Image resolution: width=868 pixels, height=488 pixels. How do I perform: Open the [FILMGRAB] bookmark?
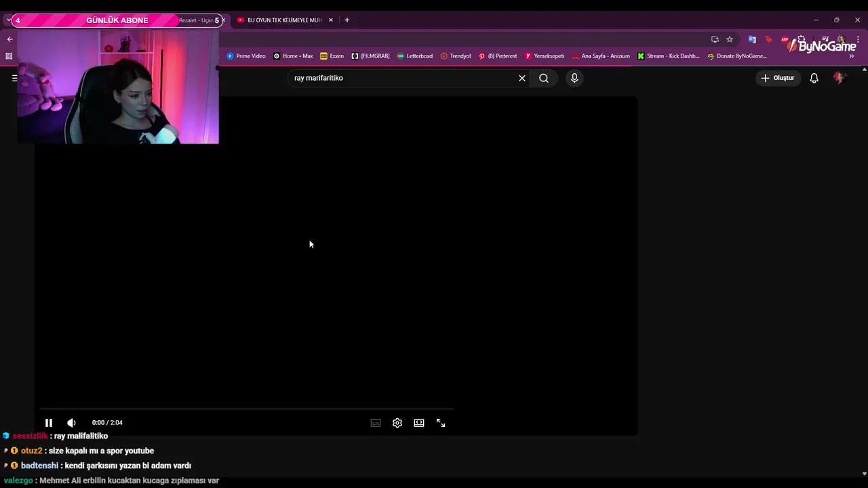pyautogui.click(x=371, y=56)
